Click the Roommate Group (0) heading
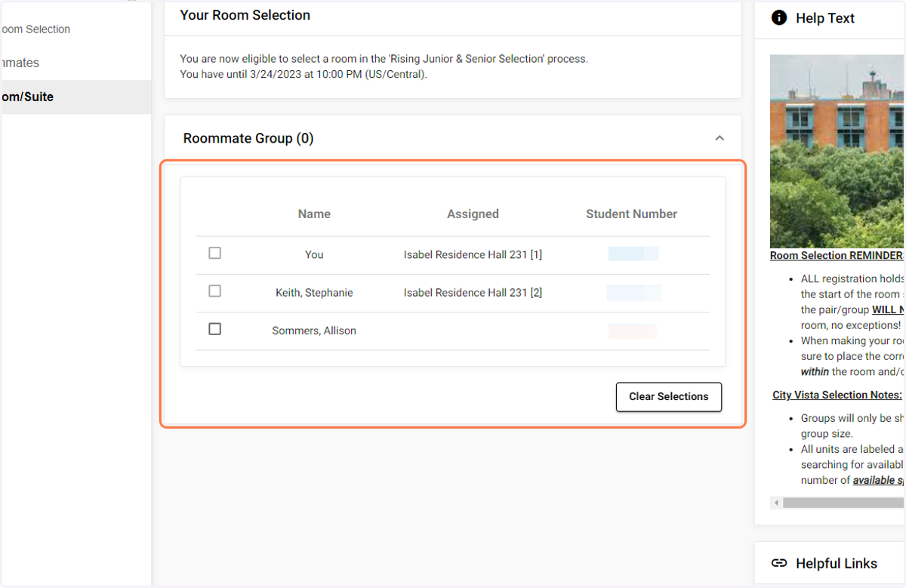This screenshot has width=906, height=588. [248, 138]
